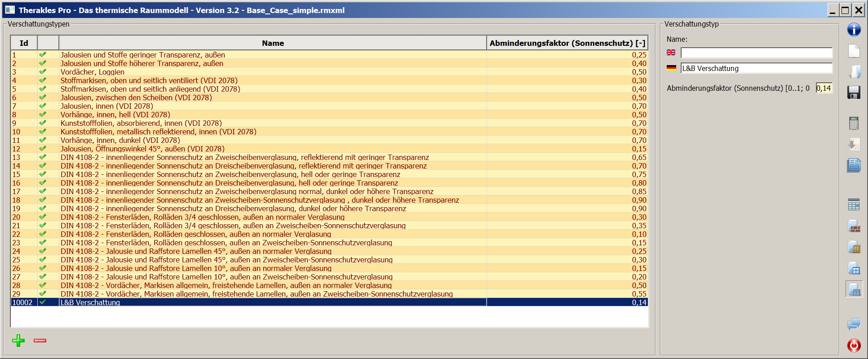Sort by the Name column header
This screenshot has height=359, width=868.
tap(273, 43)
